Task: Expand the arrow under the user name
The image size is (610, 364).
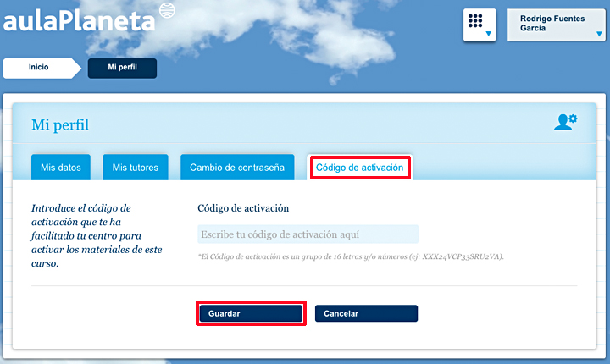Action: tap(601, 36)
